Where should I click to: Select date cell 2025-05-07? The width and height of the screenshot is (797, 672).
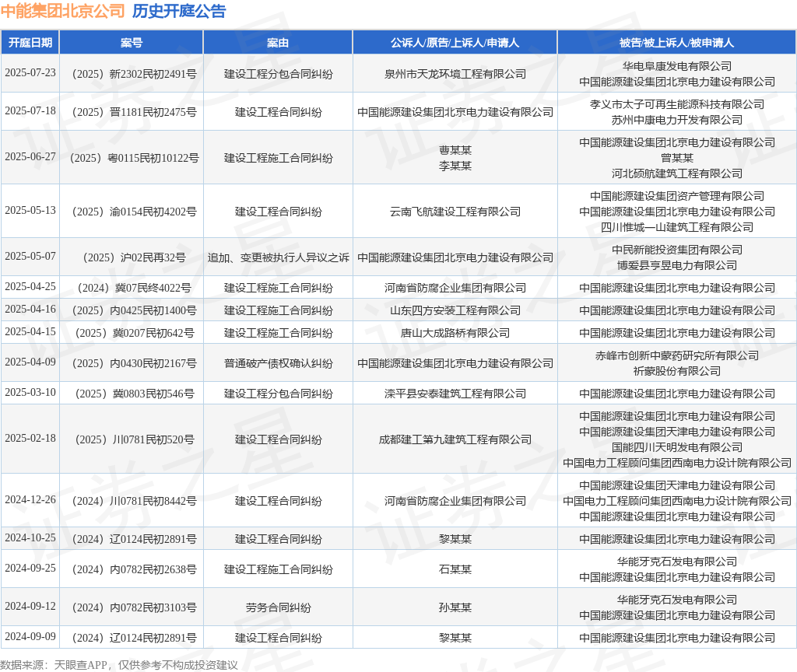click(x=30, y=256)
